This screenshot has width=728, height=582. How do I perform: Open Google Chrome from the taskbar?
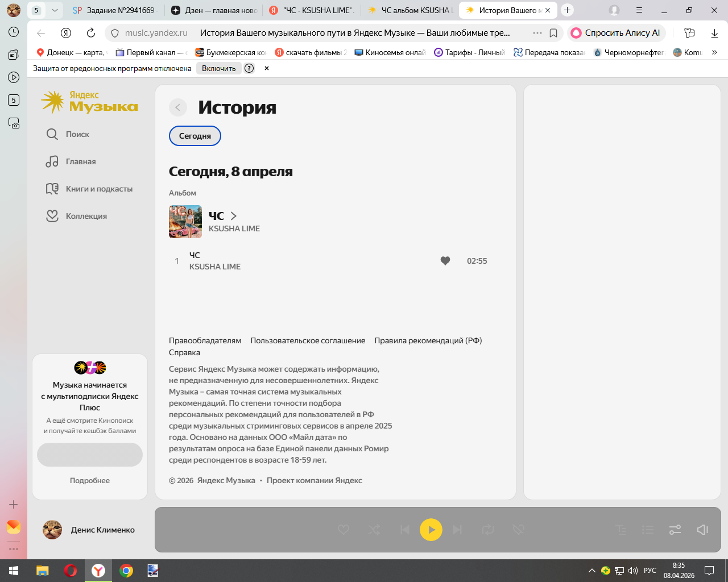coord(126,571)
